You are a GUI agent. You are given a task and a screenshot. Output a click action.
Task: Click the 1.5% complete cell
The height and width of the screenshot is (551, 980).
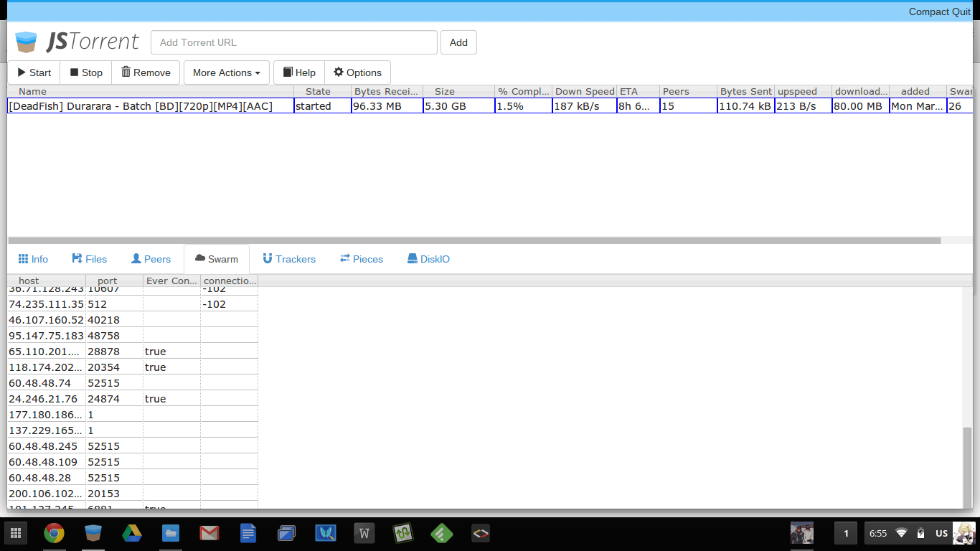[524, 106]
